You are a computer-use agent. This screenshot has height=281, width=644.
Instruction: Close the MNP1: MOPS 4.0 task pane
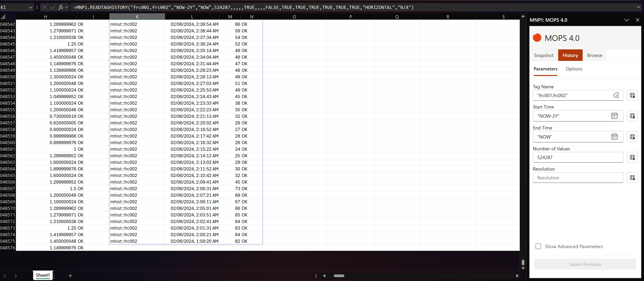tap(638, 20)
